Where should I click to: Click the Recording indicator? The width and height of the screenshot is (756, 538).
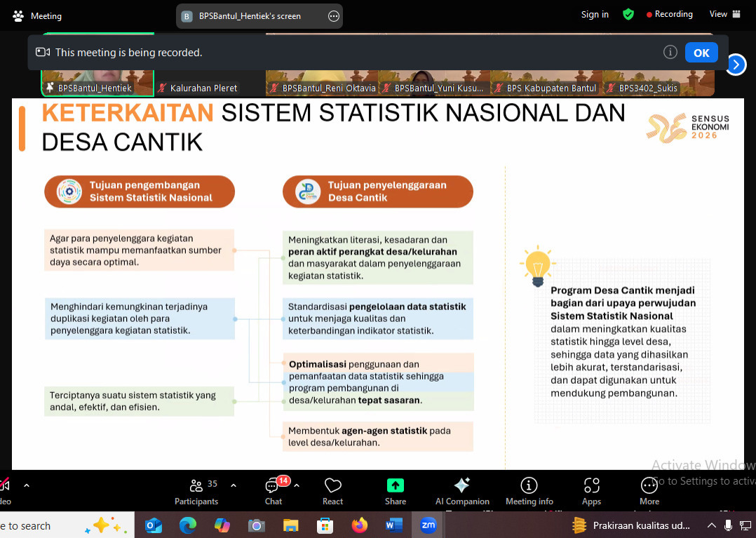(x=670, y=15)
